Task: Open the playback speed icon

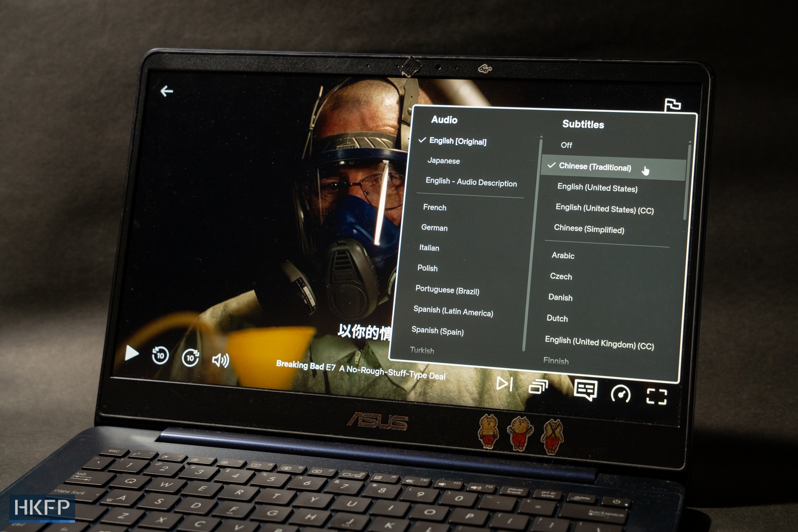Action: [621, 393]
